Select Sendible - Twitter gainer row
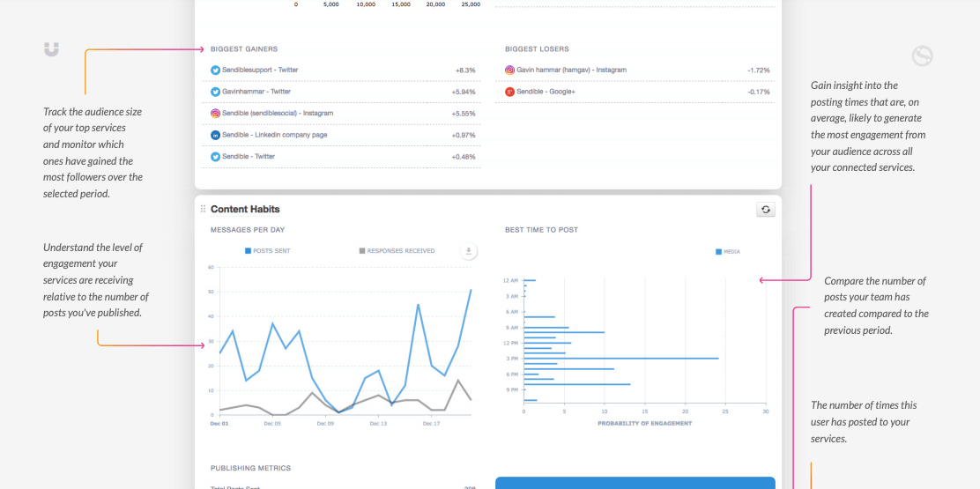Image resolution: width=980 pixels, height=489 pixels. point(341,157)
